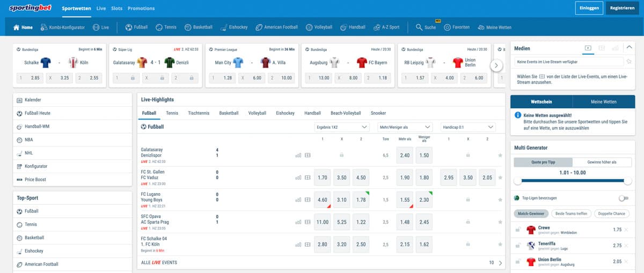Select Gewinne höher als option
This screenshot has width=644, height=273.
tap(602, 162)
